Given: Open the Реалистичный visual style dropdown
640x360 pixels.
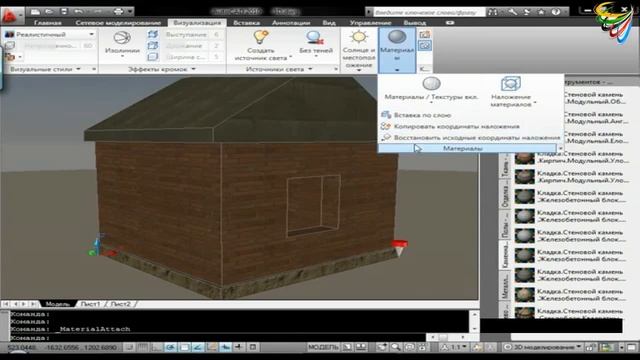Looking at the screenshot, I should (49, 35).
